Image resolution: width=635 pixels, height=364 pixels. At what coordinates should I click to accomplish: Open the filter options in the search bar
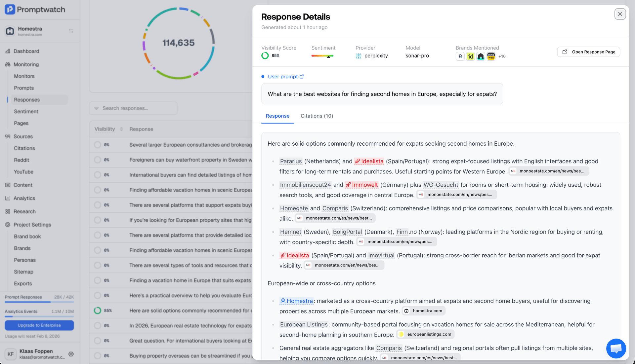97,108
